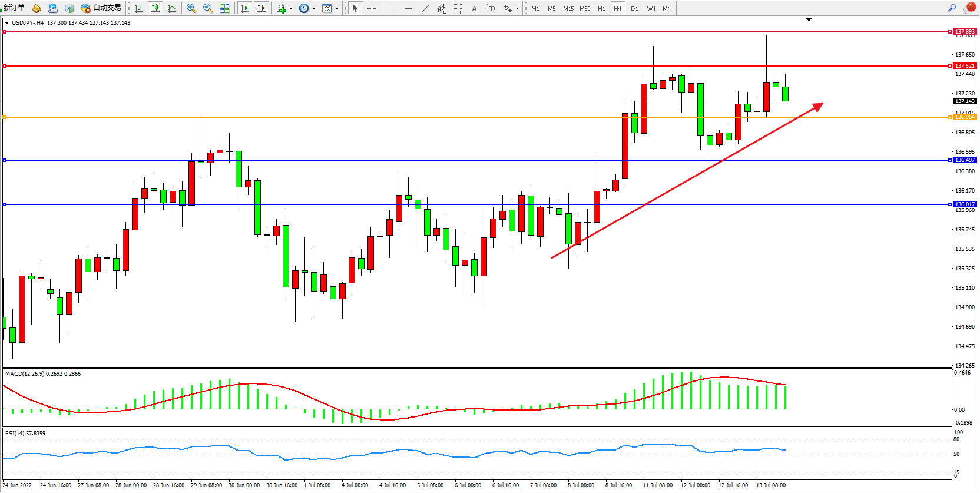Open the USDJPY chart header dropdown triangle

point(6,23)
